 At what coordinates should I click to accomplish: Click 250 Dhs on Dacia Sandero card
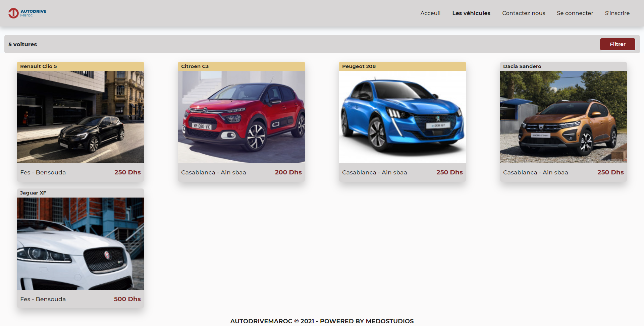(x=610, y=172)
